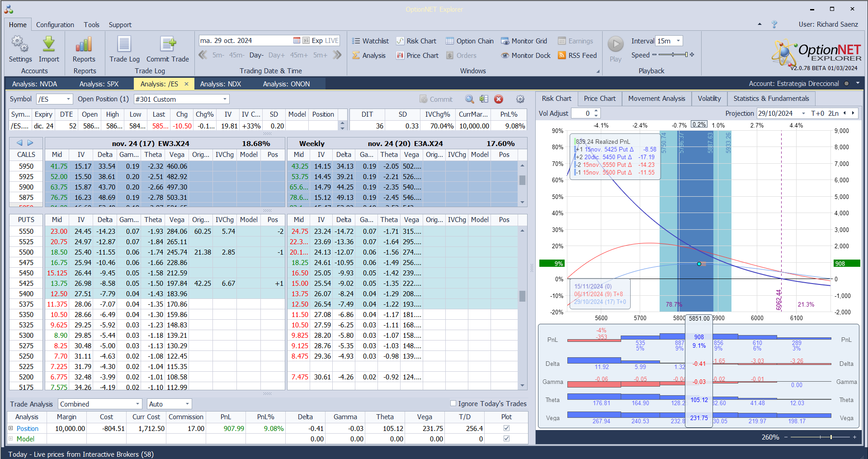Open the account selector dropdown arrow
The height and width of the screenshot is (459, 868).
click(x=858, y=83)
